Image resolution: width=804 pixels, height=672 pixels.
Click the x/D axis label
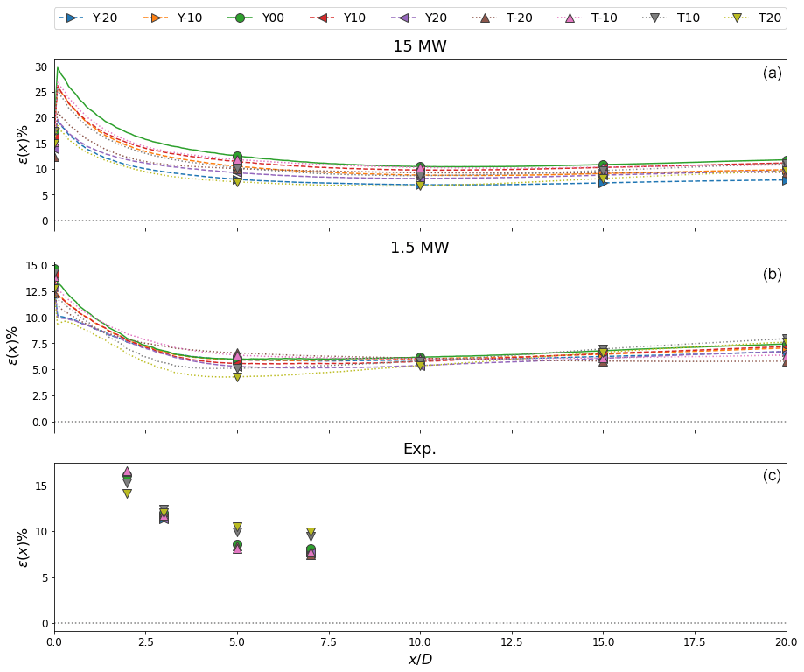click(x=420, y=659)
